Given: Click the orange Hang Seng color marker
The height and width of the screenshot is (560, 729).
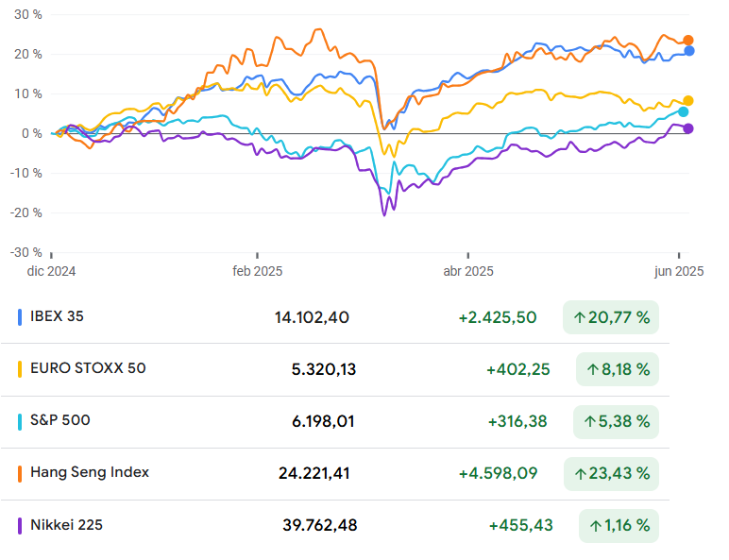Looking at the screenshot, I should [20, 472].
